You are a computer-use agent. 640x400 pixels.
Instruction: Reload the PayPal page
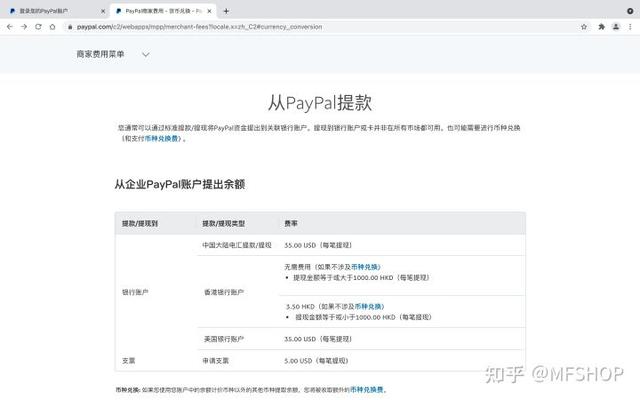point(38,27)
